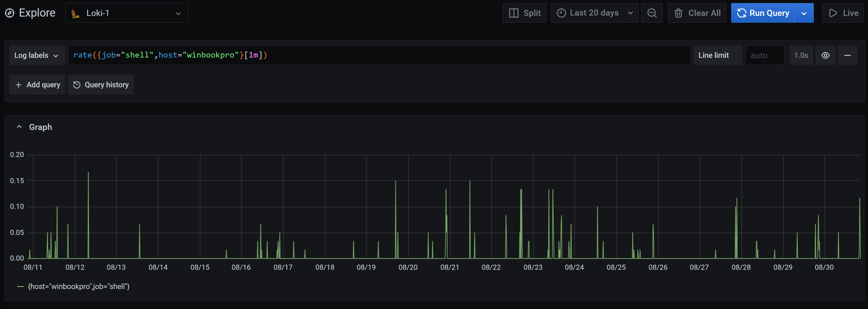Open the Split view
The width and height of the screenshot is (868, 309).
tap(524, 13)
